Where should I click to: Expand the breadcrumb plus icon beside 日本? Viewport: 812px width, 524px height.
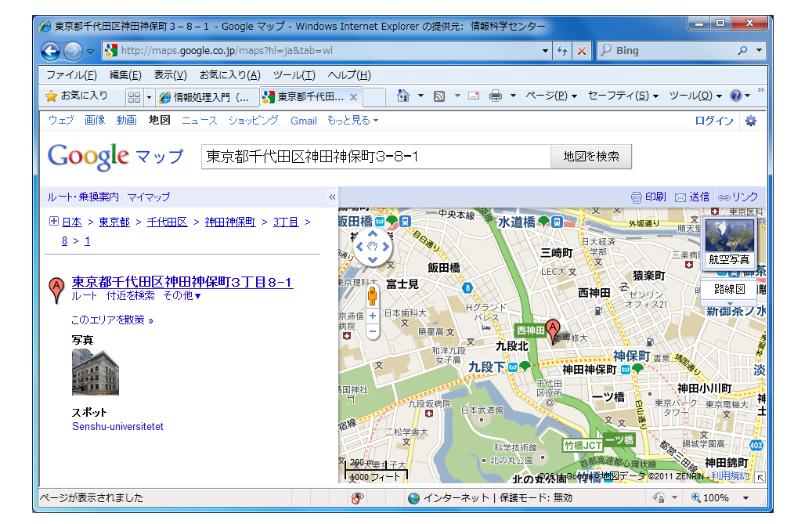[53, 221]
